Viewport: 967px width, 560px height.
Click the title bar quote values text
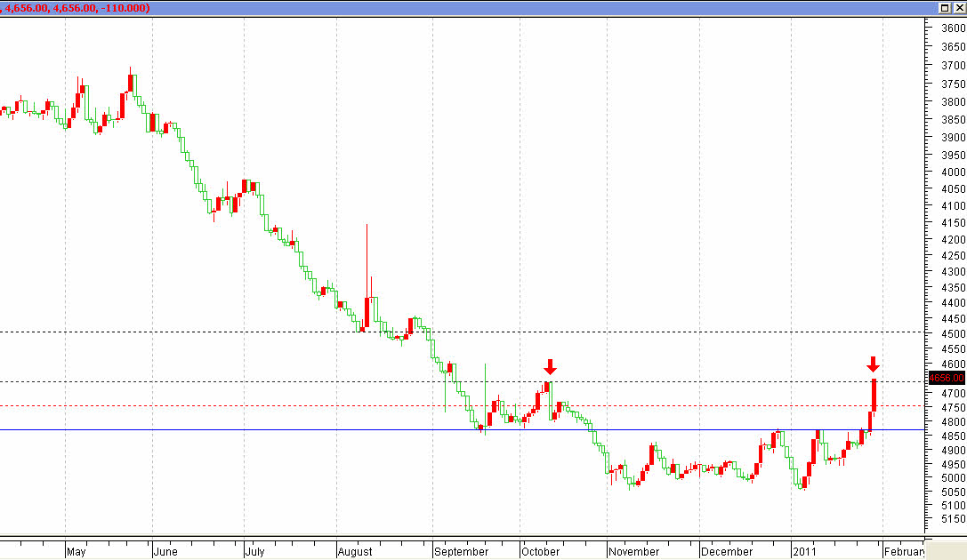pos(76,8)
